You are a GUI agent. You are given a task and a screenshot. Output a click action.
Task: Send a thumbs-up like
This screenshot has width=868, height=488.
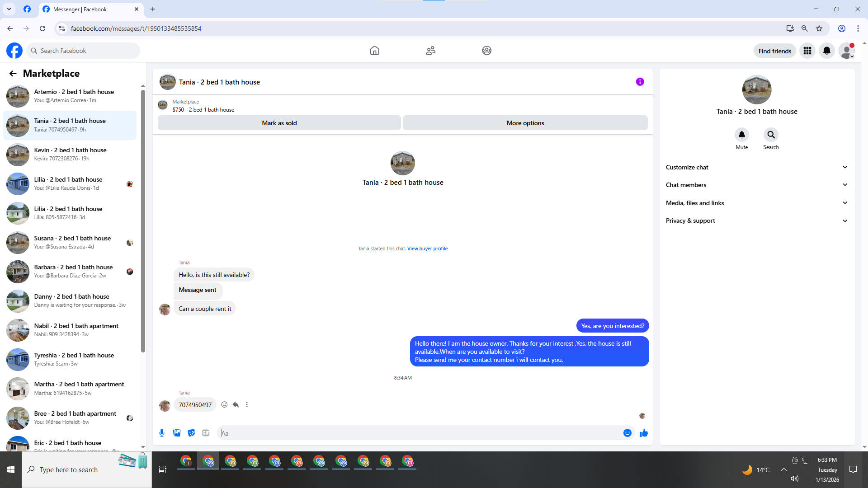643,433
